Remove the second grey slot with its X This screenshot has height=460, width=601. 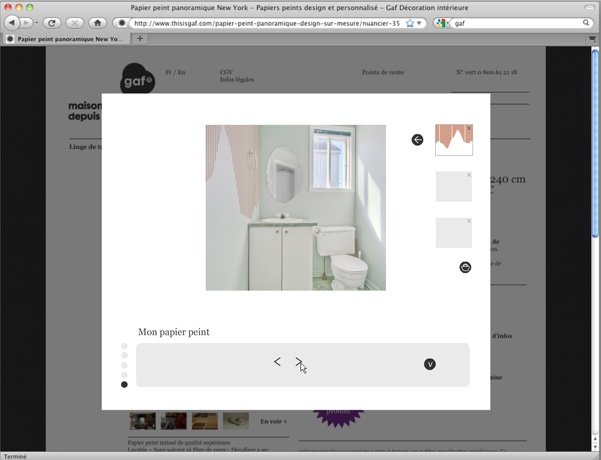point(469,175)
